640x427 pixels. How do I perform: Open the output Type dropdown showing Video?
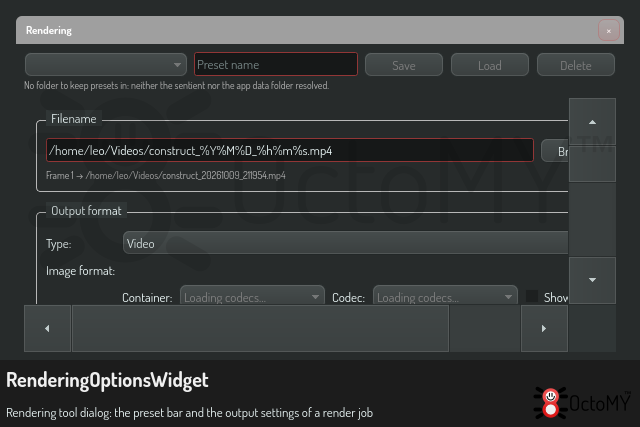(x=345, y=243)
